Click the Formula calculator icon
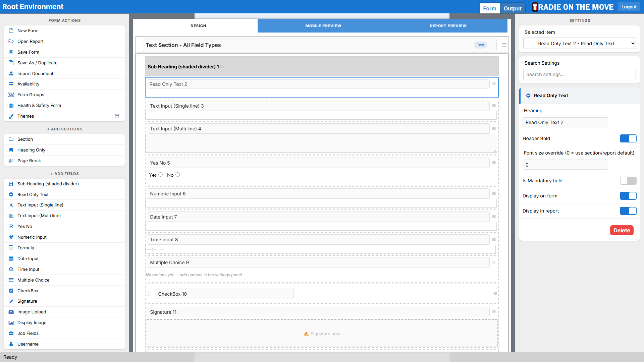 pyautogui.click(x=11, y=248)
